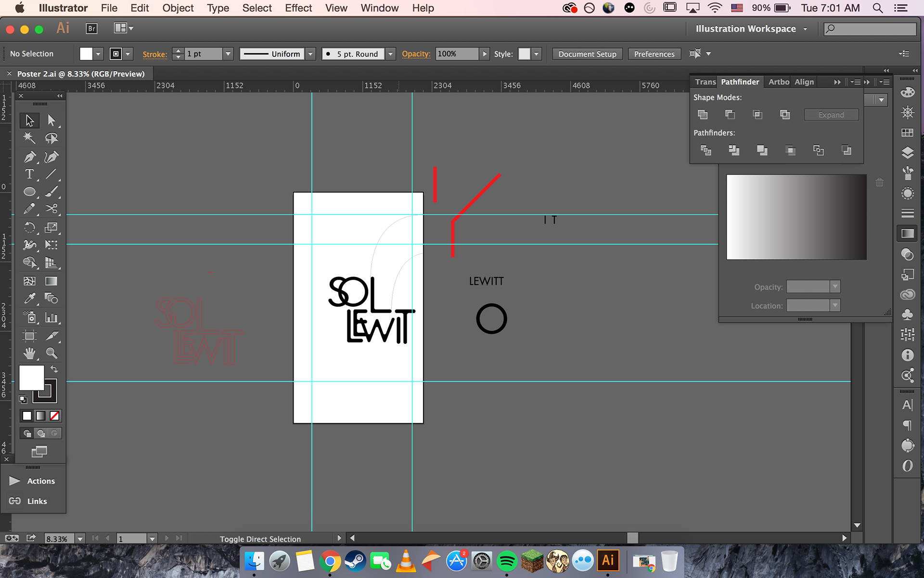Select the Pen tool
Screen dimensions: 924x578
[x=29, y=157]
